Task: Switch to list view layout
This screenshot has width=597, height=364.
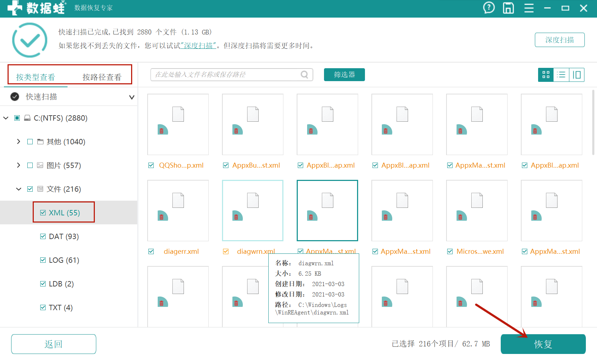Action: (561, 75)
